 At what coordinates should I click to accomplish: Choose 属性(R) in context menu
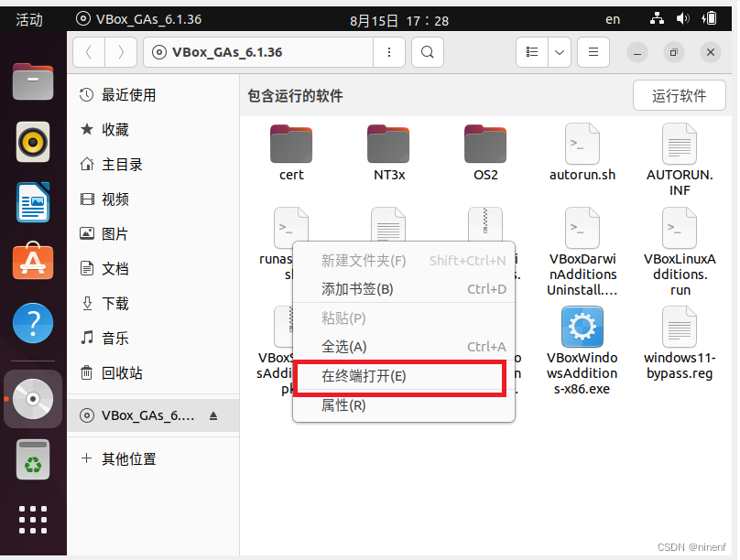(404, 405)
